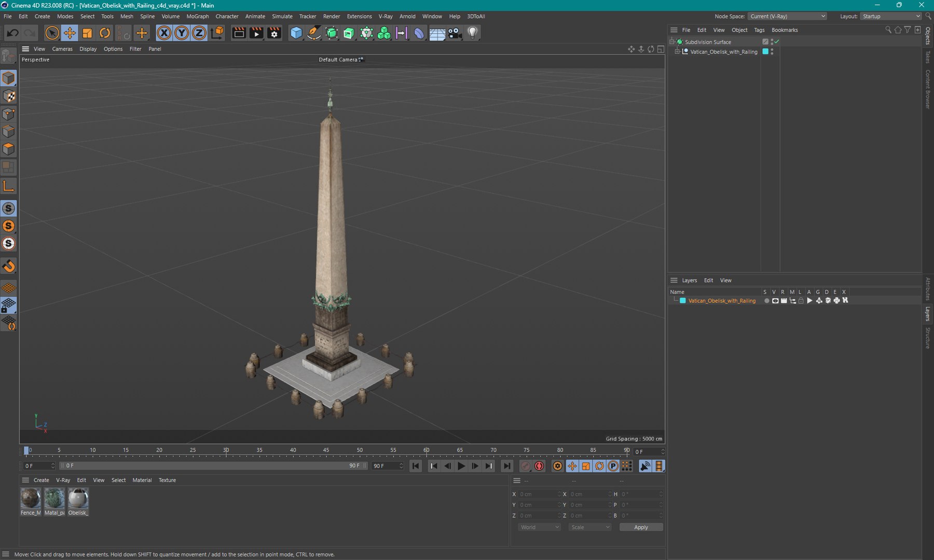This screenshot has width=934, height=560.
Task: Select the Move tool in top toolbar
Action: click(x=69, y=33)
